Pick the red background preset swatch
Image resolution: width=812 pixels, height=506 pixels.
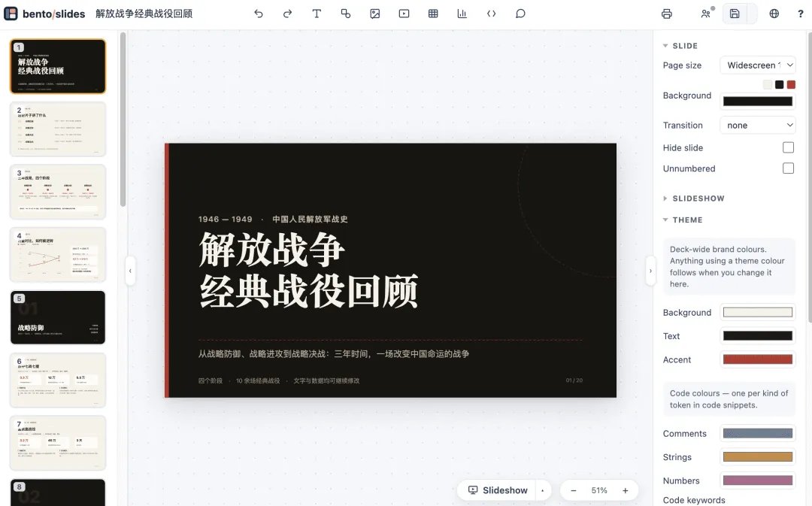pyautogui.click(x=791, y=84)
